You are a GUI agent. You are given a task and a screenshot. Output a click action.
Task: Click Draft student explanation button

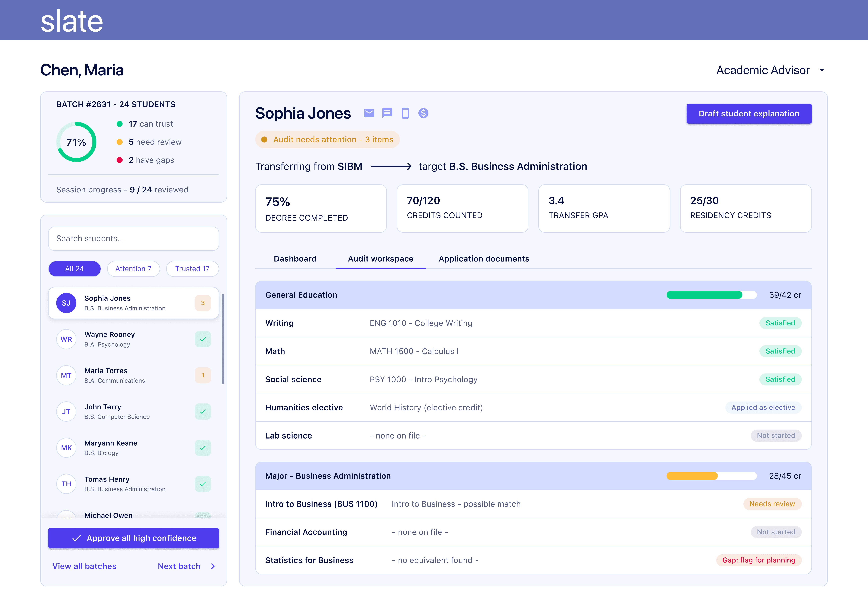tap(749, 114)
